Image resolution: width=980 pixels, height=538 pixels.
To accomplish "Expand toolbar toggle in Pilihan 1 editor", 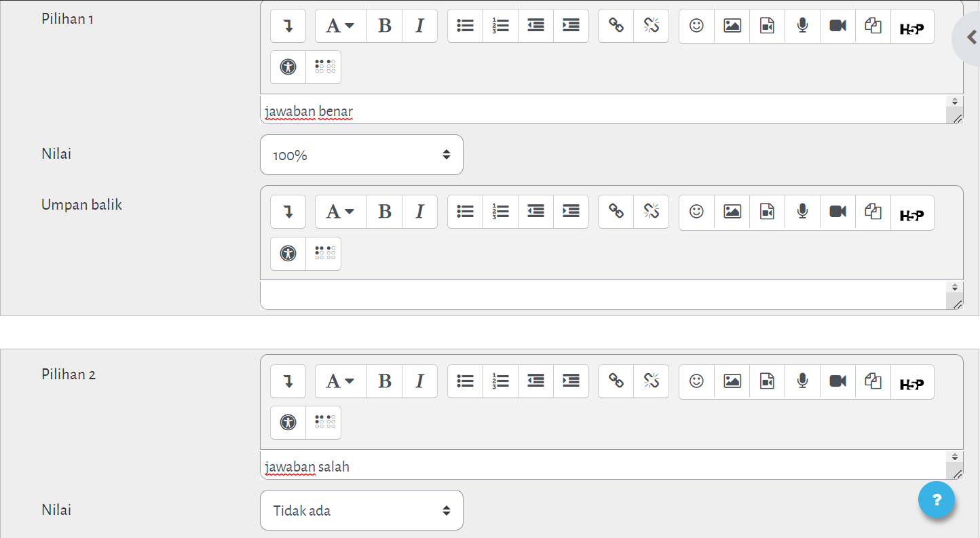I will pos(288,26).
